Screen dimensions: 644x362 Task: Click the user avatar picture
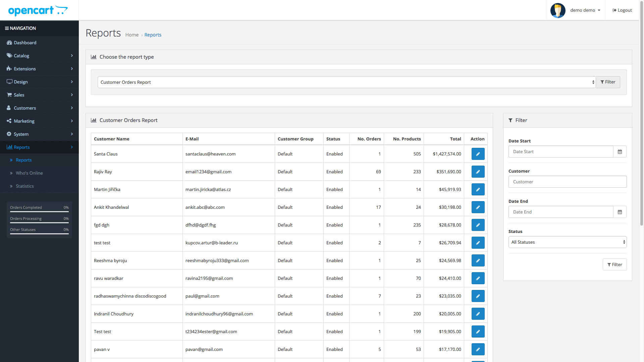[x=558, y=10]
